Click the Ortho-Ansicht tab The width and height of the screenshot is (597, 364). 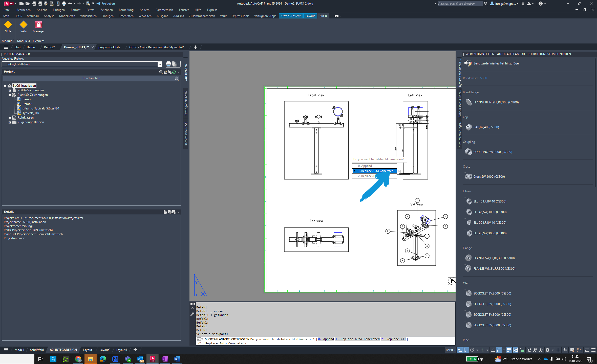tap(291, 16)
